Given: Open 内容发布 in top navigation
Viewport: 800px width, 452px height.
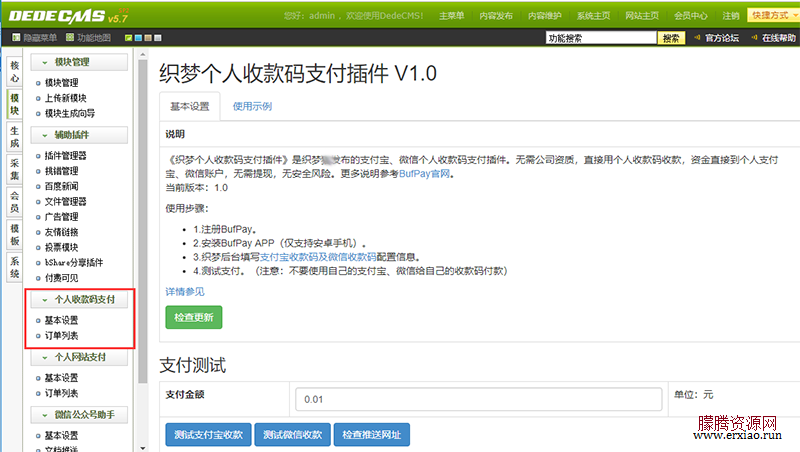Looking at the screenshot, I should pyautogui.click(x=496, y=16).
